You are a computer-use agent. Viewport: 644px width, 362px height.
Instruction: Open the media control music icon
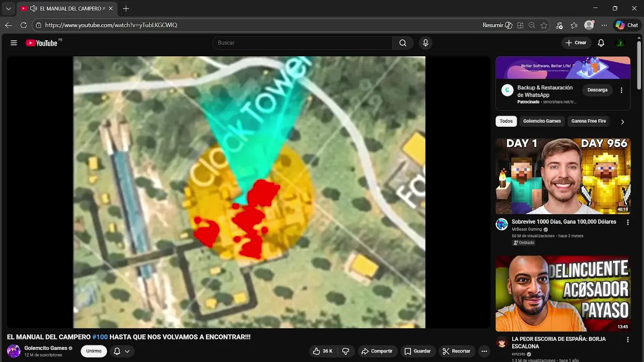(559, 25)
